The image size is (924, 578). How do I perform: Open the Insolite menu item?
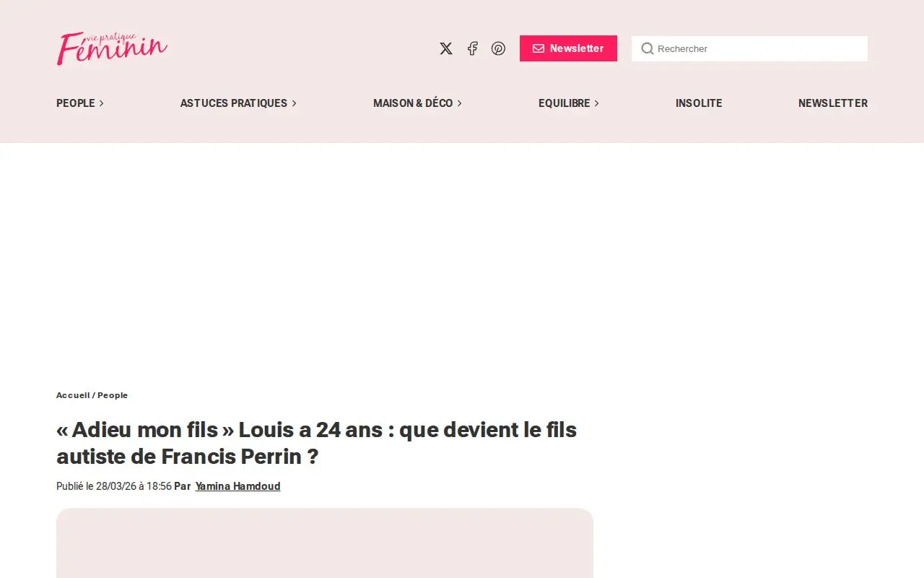pyautogui.click(x=699, y=103)
